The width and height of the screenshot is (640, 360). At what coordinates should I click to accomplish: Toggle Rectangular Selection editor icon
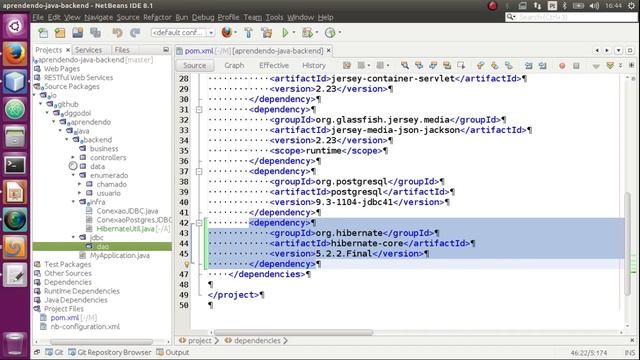pos(461,65)
